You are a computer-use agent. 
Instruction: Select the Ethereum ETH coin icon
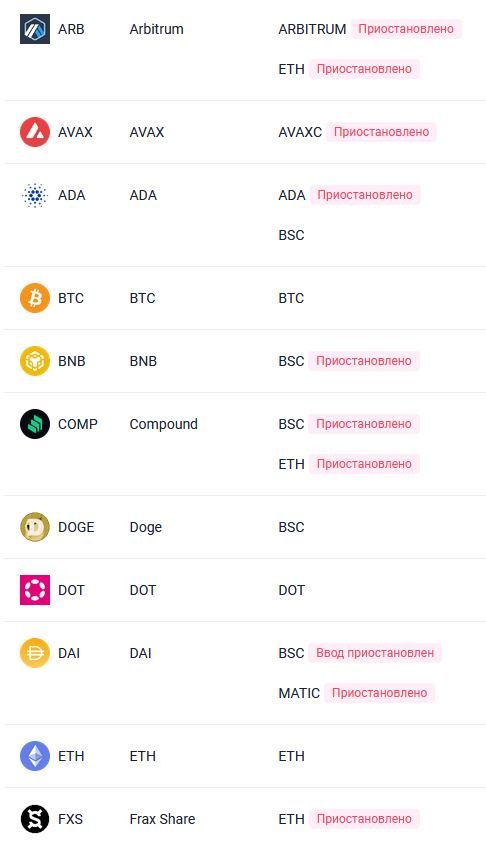35,756
